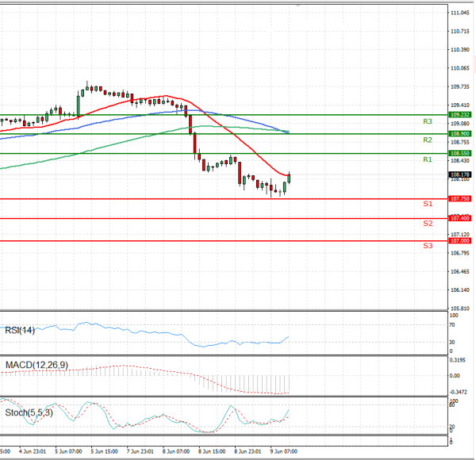Click the R1 resistance label
The height and width of the screenshot is (460, 476).
(x=427, y=159)
